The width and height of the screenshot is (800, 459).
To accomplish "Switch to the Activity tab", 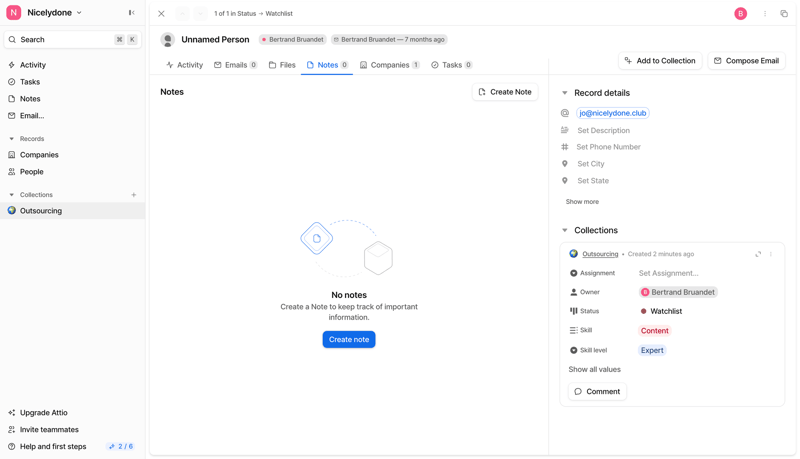I will [185, 65].
